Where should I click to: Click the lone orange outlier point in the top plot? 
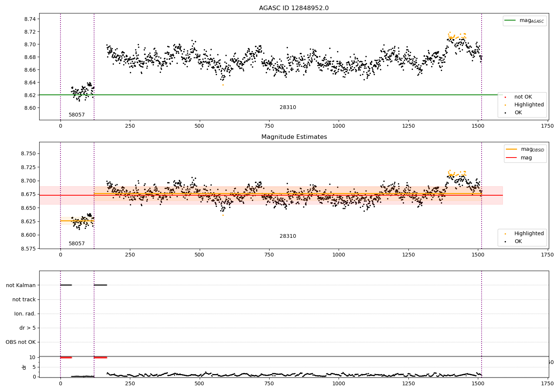click(x=223, y=85)
